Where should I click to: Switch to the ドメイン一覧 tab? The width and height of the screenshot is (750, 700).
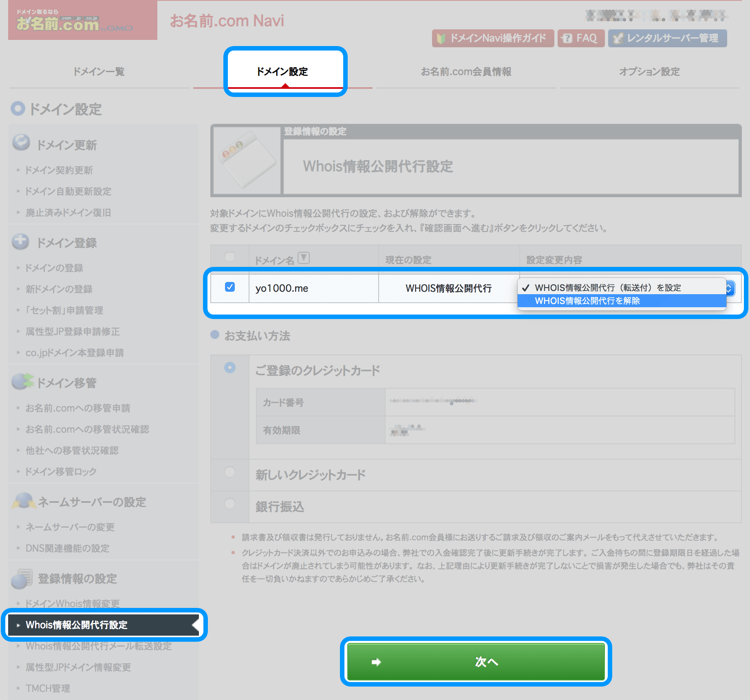pyautogui.click(x=98, y=71)
